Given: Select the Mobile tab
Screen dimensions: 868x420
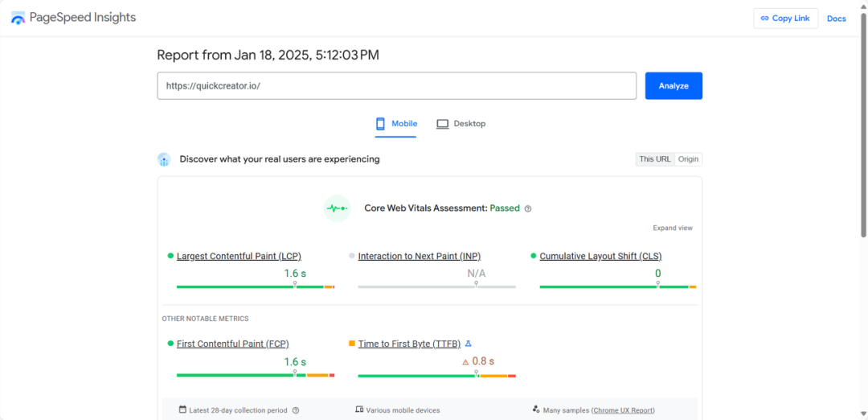Looking at the screenshot, I should point(395,124).
